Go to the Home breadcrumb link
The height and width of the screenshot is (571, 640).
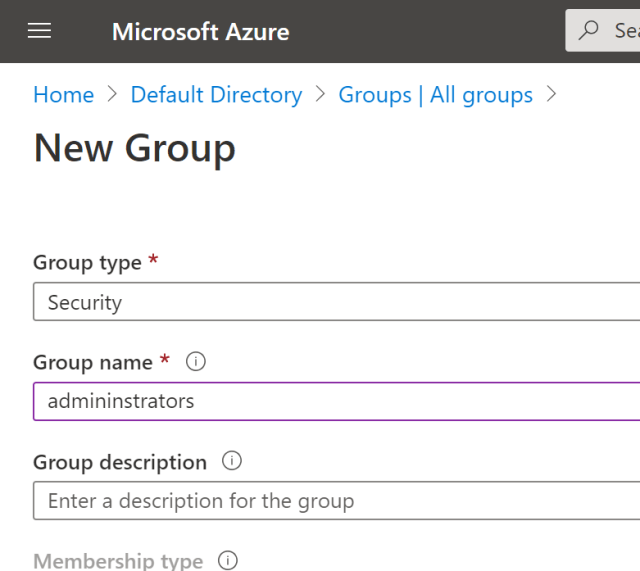coord(63,95)
